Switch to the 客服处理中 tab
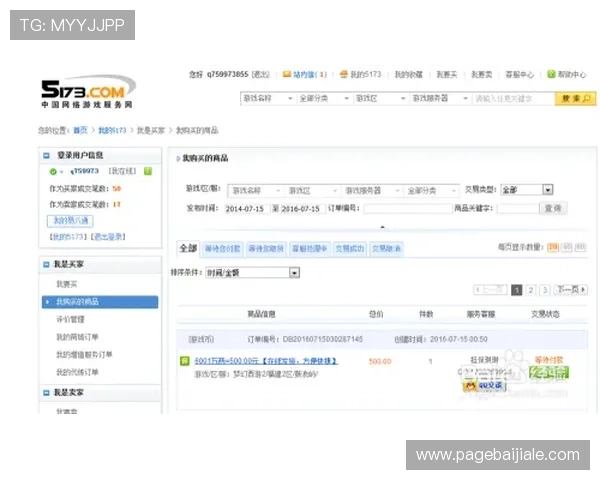The image size is (600, 480). pyautogui.click(x=310, y=249)
